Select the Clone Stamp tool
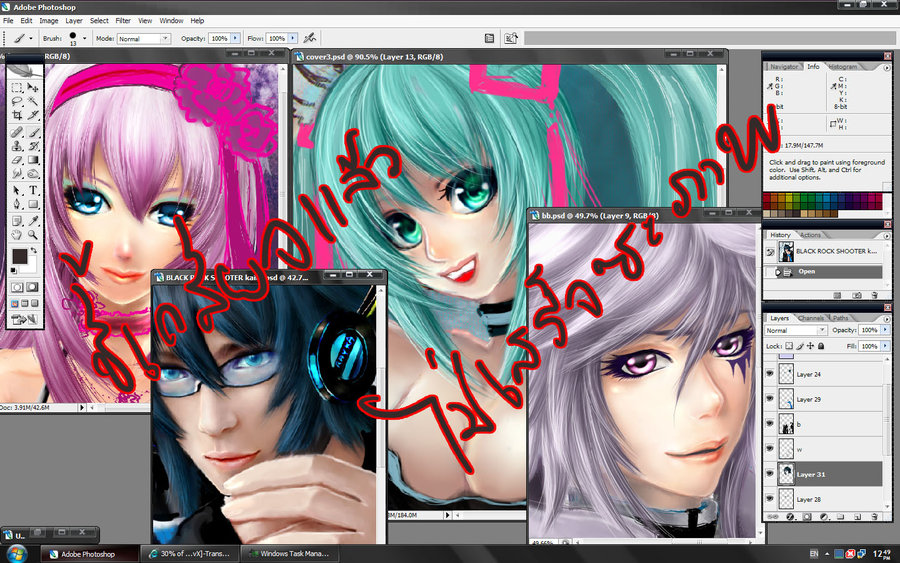Image resolution: width=900 pixels, height=563 pixels. (x=17, y=146)
